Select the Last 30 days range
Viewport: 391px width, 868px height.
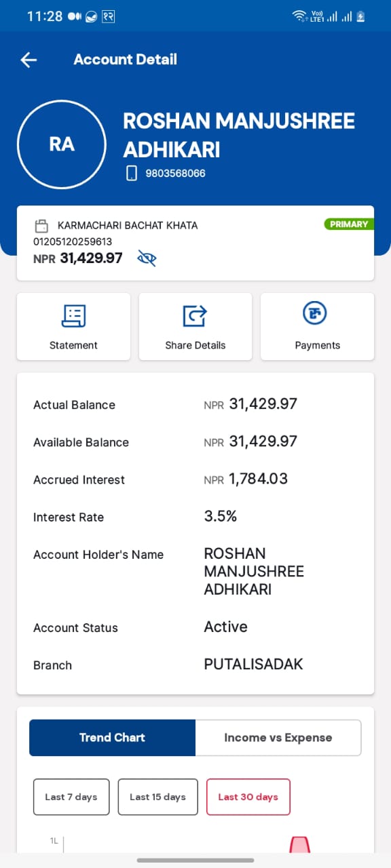click(x=248, y=797)
